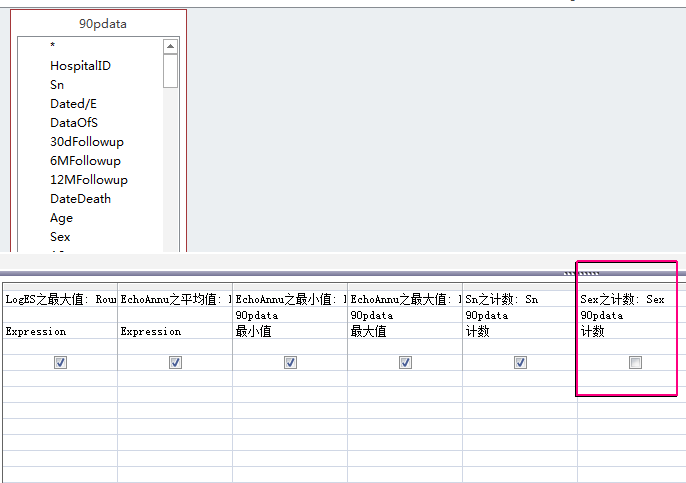Select DataOfS field in the list
Screen dimensions: 686x483
pyautogui.click(x=74, y=122)
